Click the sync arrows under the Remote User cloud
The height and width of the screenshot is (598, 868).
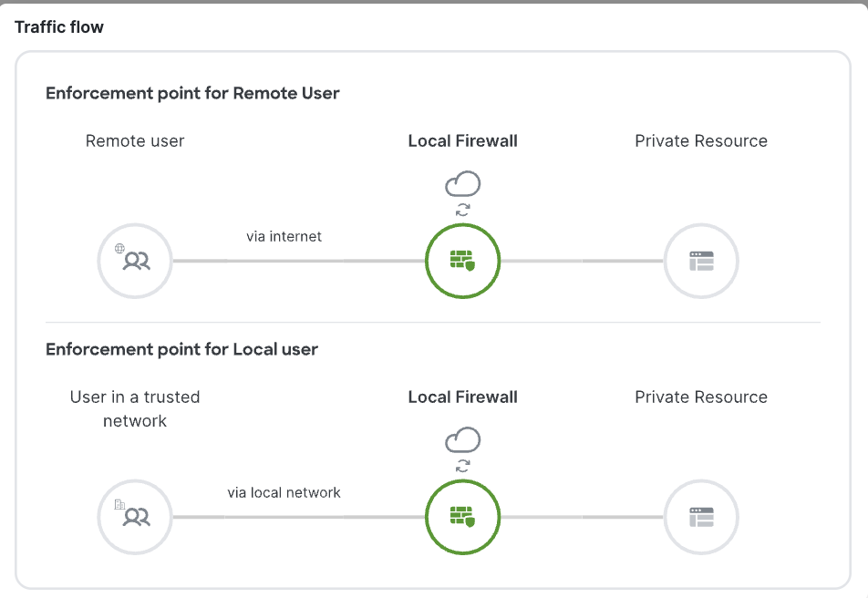click(x=463, y=210)
